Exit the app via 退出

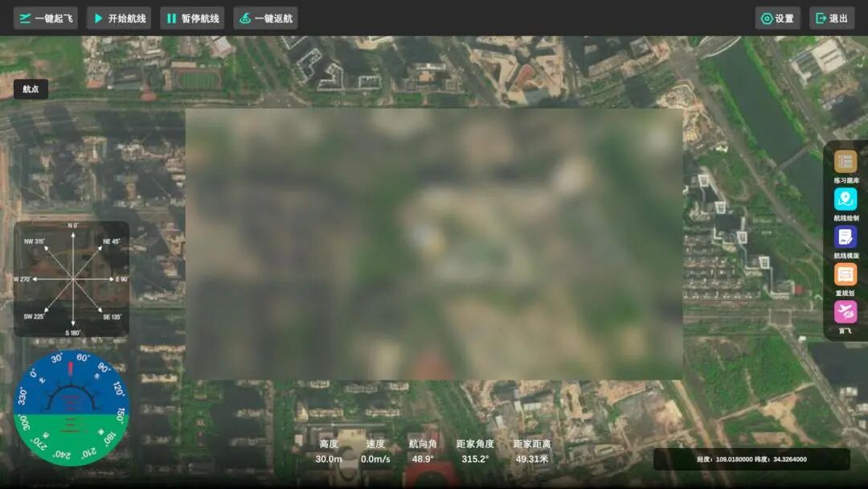pos(832,18)
